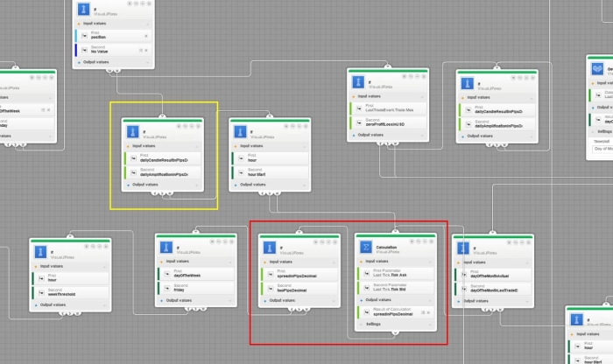The image size is (613, 364).
Task: Select the dayOfTheMonthLastTradeE value text
Action: pyautogui.click(x=494, y=290)
